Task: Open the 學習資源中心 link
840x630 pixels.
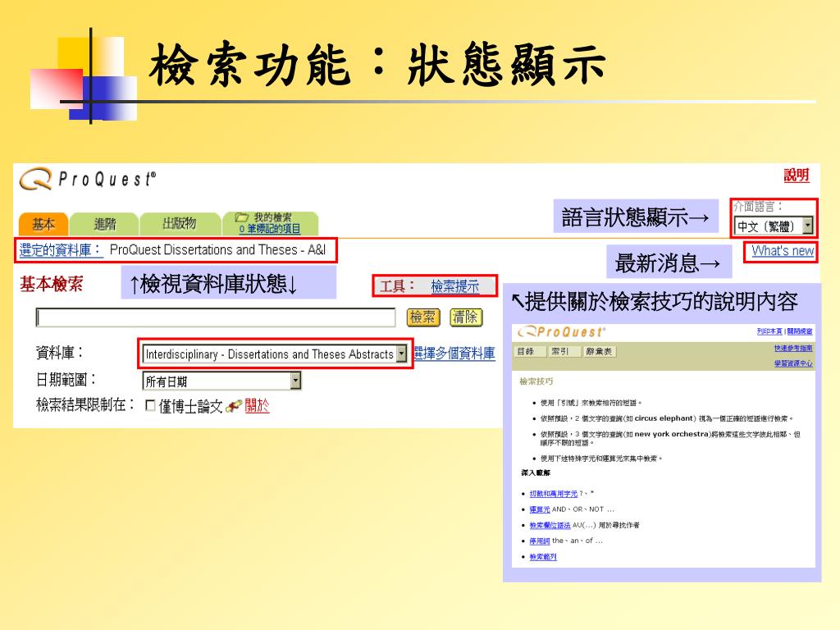Action: tap(793, 363)
